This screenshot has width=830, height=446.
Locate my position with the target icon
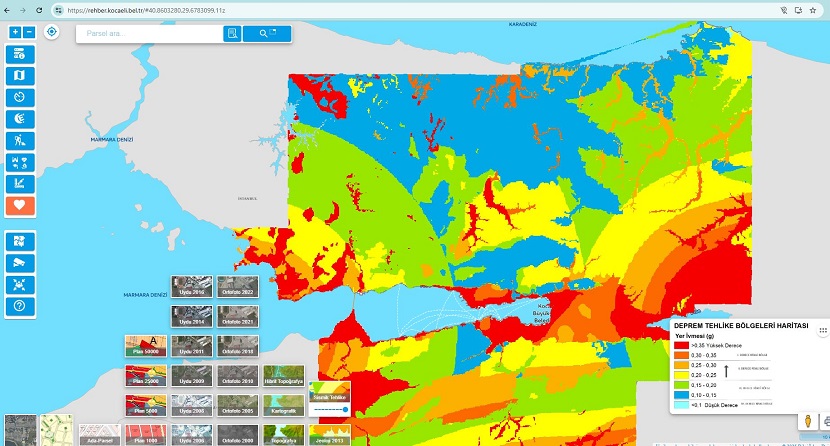coord(52,32)
